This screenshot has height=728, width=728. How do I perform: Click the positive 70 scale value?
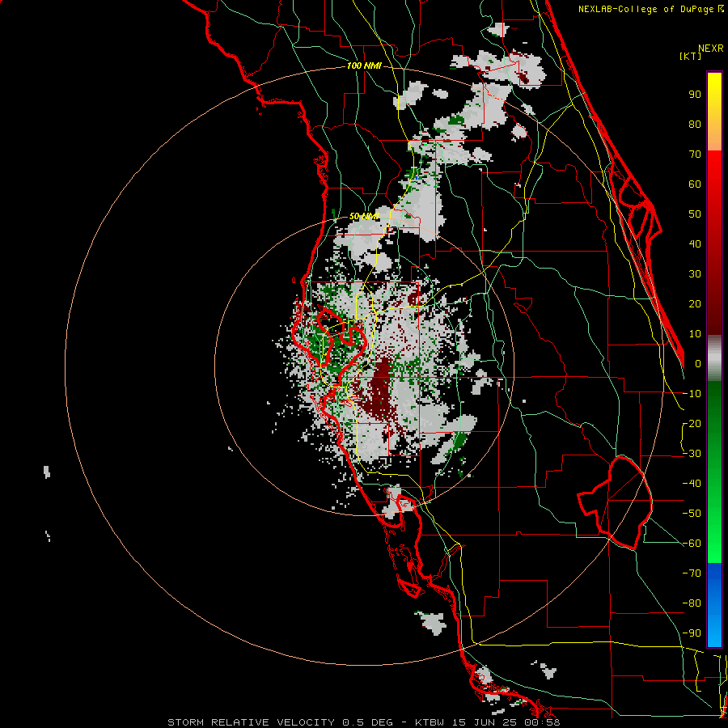tap(695, 154)
